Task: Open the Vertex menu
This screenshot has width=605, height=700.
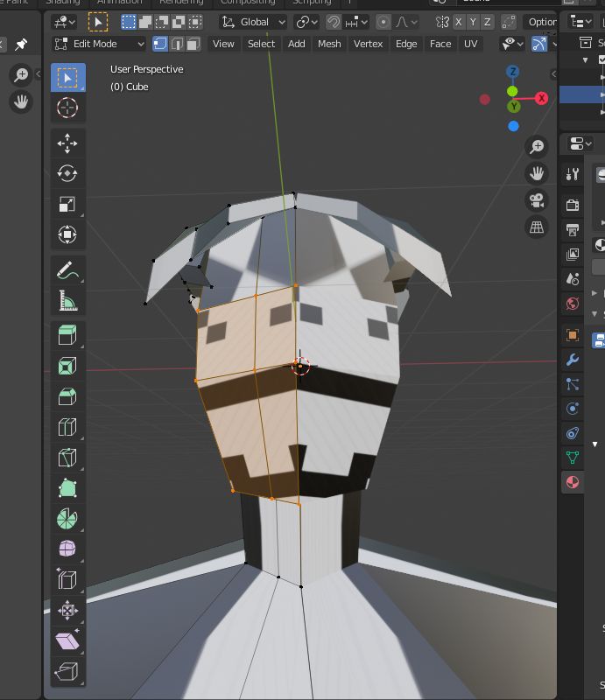Action: point(369,44)
